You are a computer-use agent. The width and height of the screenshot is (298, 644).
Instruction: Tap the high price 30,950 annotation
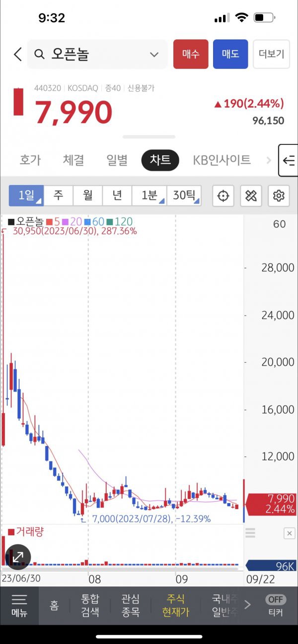tap(75, 231)
